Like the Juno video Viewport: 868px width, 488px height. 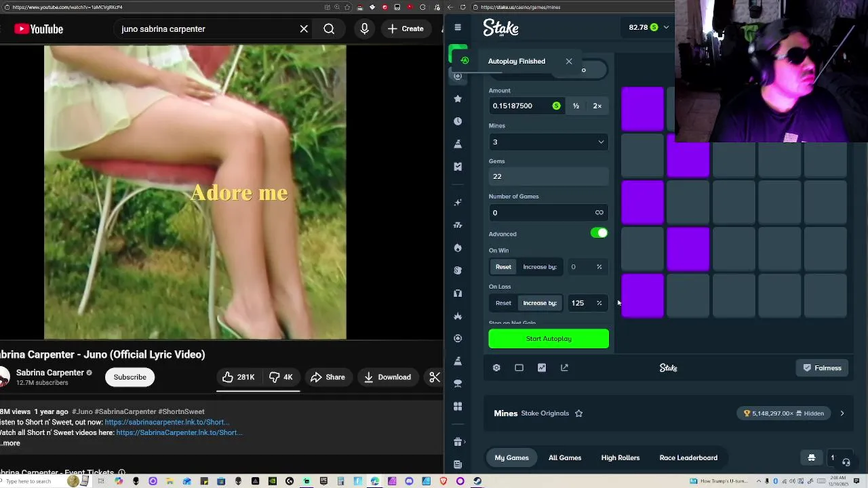tap(238, 377)
